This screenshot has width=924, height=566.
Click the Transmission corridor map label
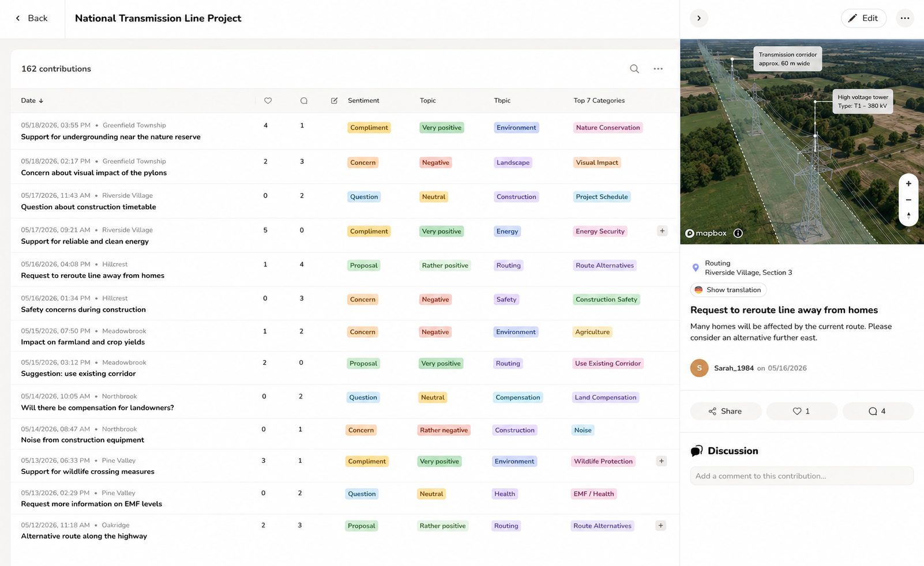tap(788, 59)
